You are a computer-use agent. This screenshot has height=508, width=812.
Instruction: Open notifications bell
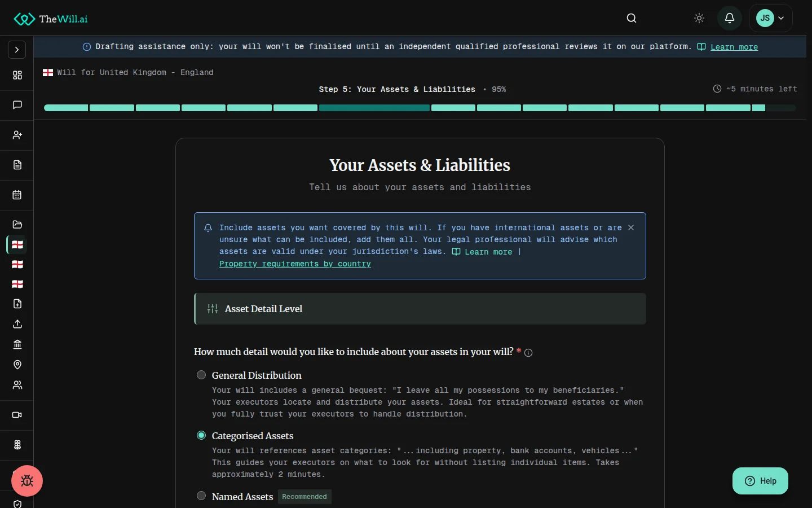pyautogui.click(x=730, y=18)
